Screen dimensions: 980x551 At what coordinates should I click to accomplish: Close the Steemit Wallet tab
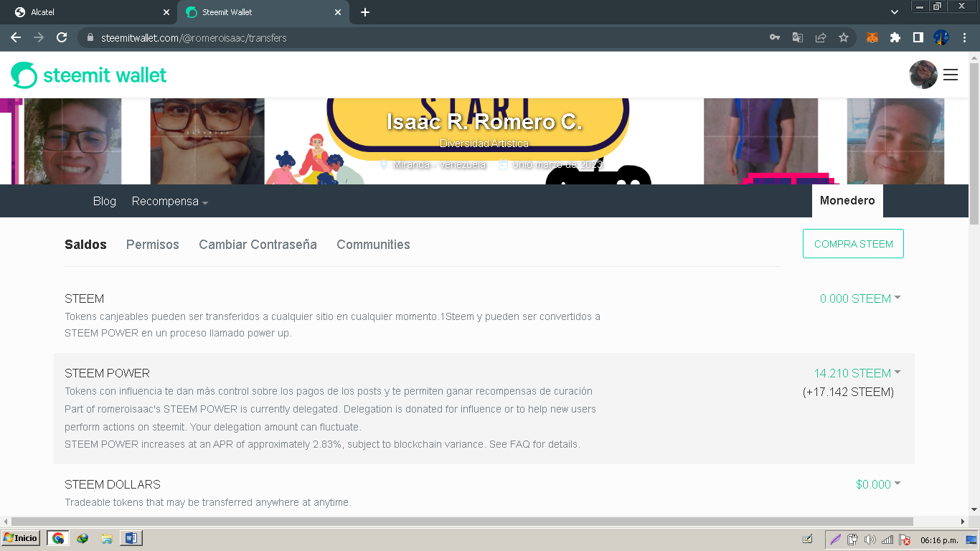tap(339, 12)
